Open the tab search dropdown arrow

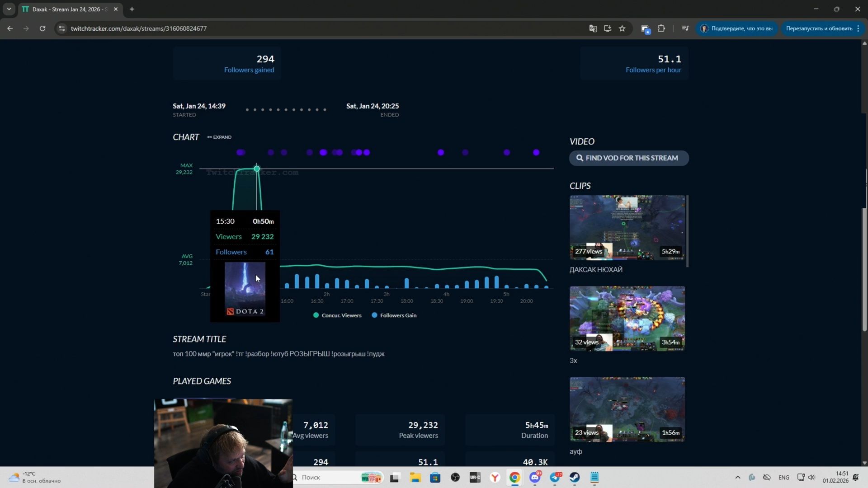tap(9, 9)
